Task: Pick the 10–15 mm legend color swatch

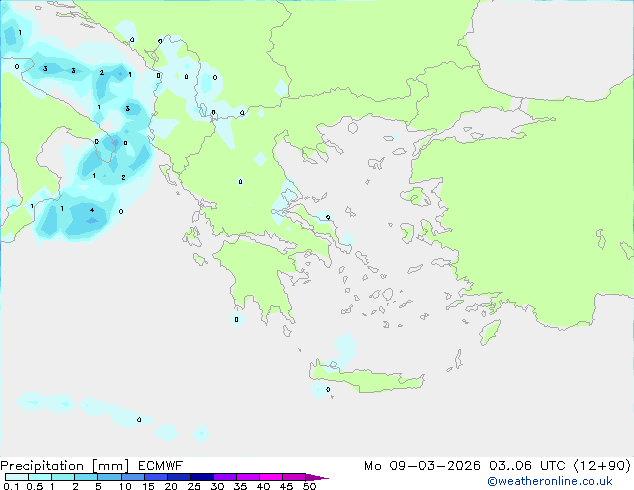Action: click(x=132, y=477)
